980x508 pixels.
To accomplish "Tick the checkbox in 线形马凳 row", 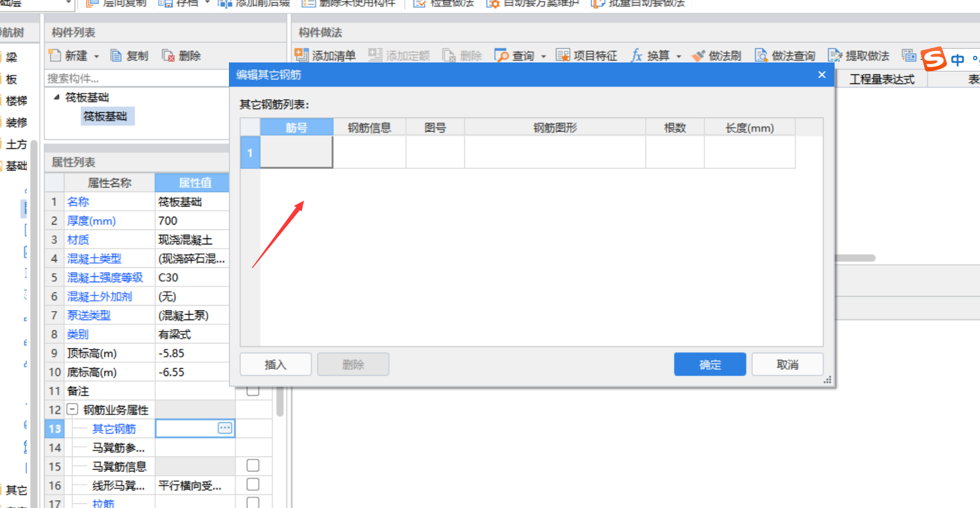I will pyautogui.click(x=253, y=485).
